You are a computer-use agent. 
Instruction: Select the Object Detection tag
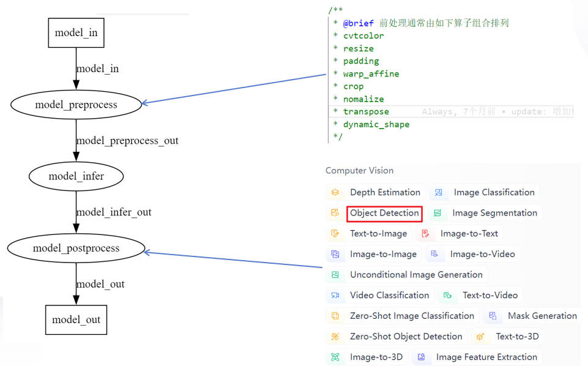tap(384, 214)
